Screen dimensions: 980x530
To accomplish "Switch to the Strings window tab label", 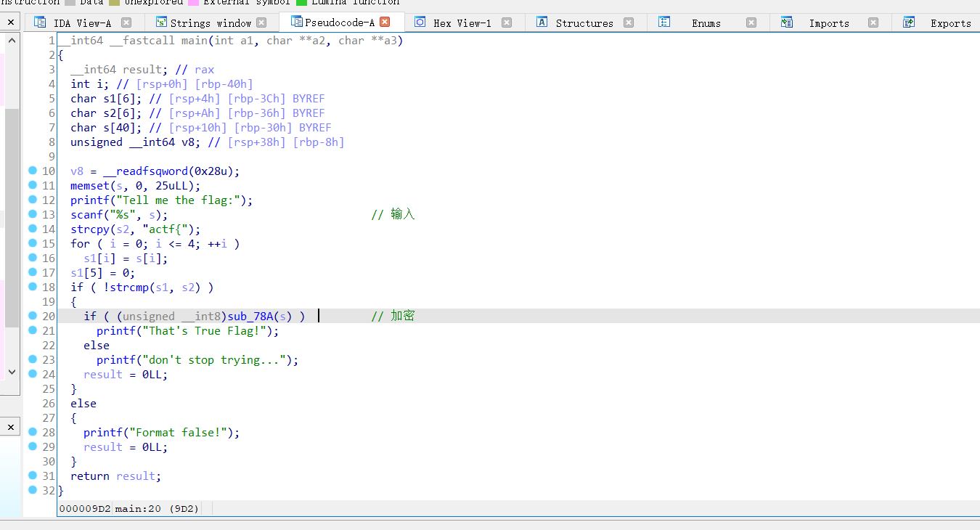I will point(211,23).
